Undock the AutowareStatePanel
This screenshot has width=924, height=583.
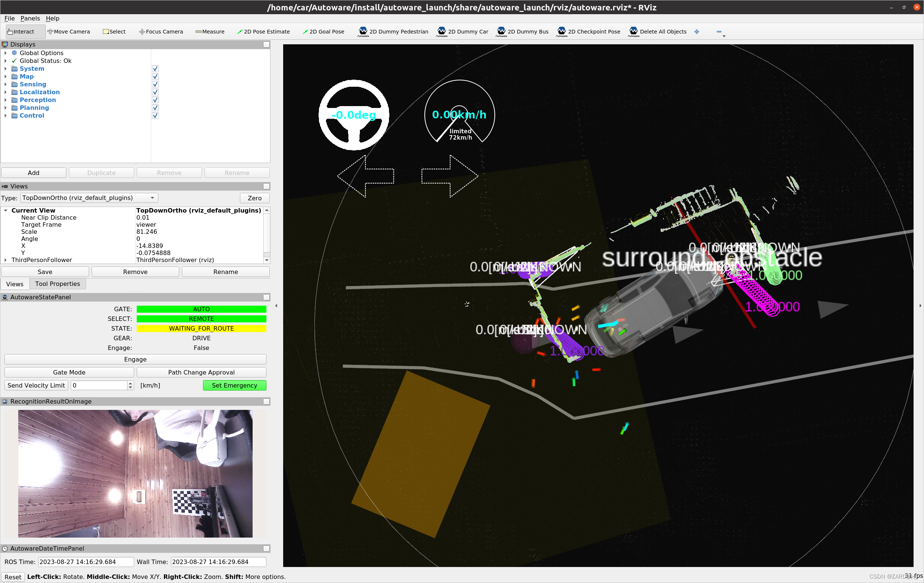pos(266,297)
